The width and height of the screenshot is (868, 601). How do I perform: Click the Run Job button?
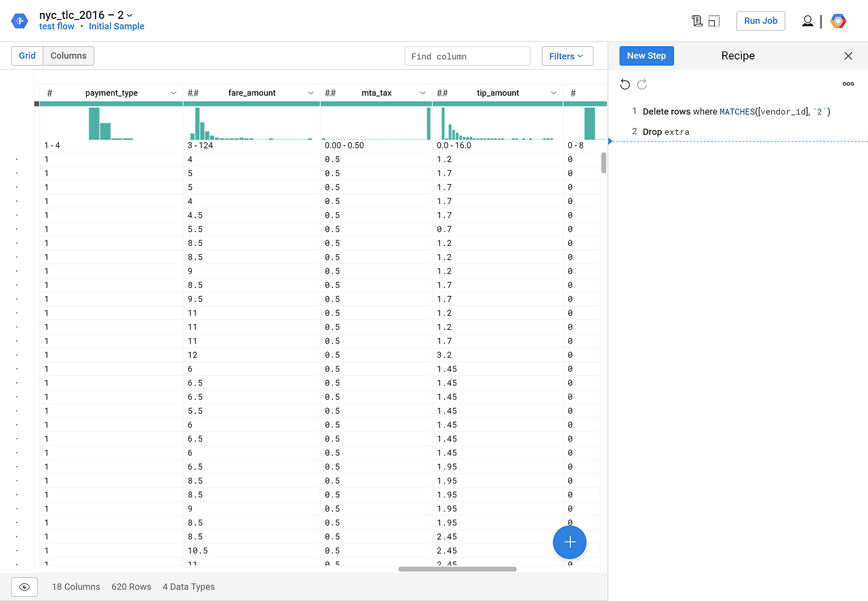[760, 20]
